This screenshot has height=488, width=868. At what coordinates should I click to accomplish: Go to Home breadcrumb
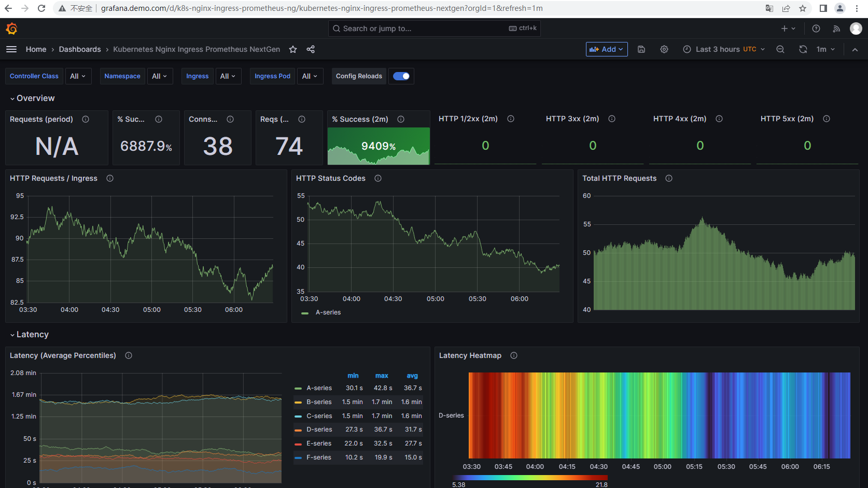[36, 49]
